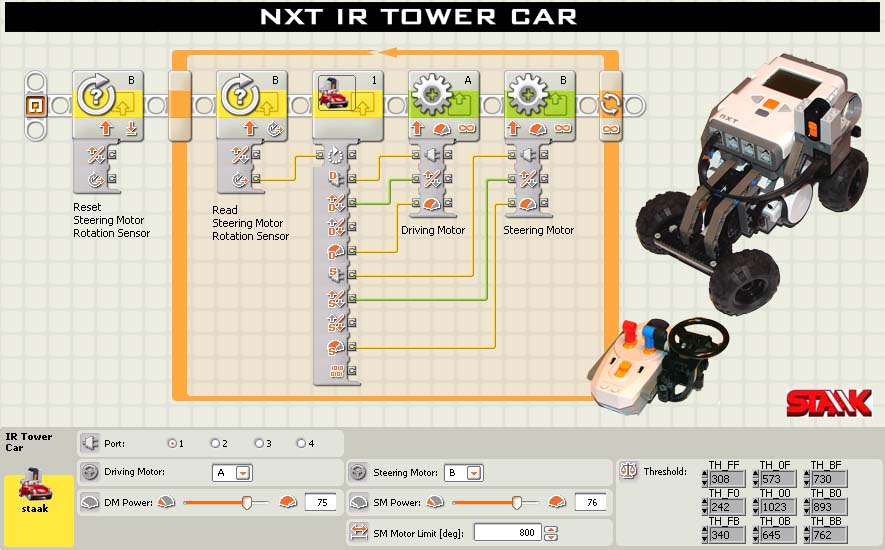The width and height of the screenshot is (885, 550).
Task: Open the Steering Motor port dropdown
Action: (474, 473)
